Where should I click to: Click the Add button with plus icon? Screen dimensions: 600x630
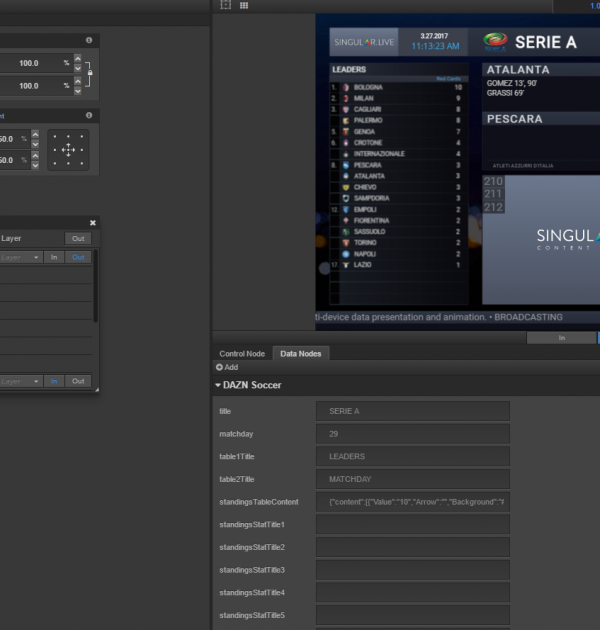click(227, 367)
